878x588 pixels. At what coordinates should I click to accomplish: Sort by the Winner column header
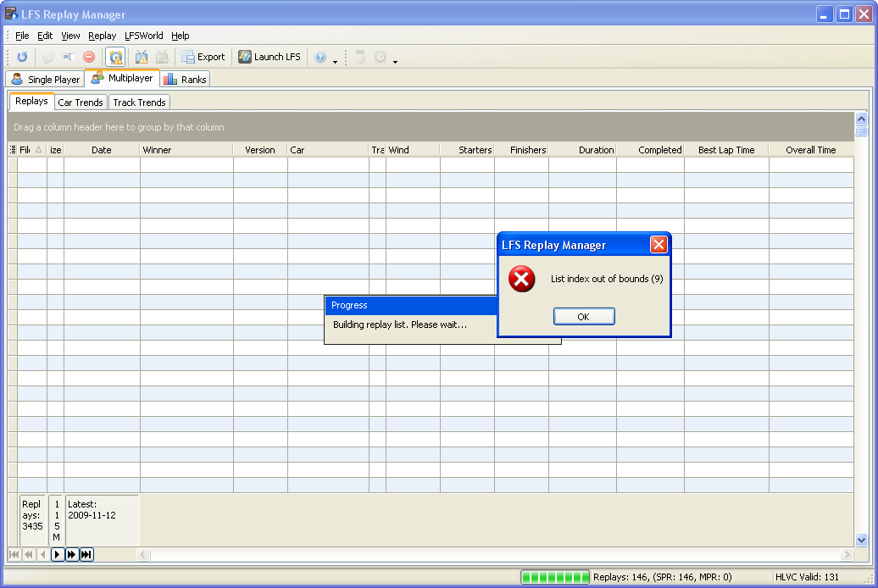tap(186, 149)
